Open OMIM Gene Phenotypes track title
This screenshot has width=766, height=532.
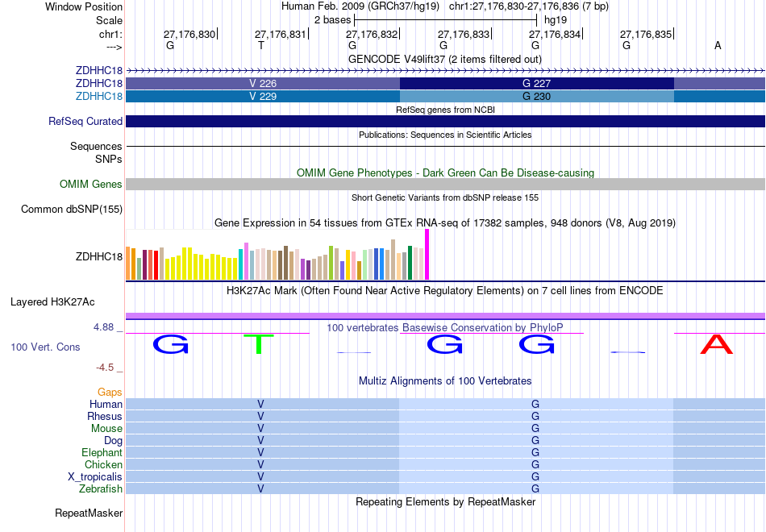(x=445, y=173)
